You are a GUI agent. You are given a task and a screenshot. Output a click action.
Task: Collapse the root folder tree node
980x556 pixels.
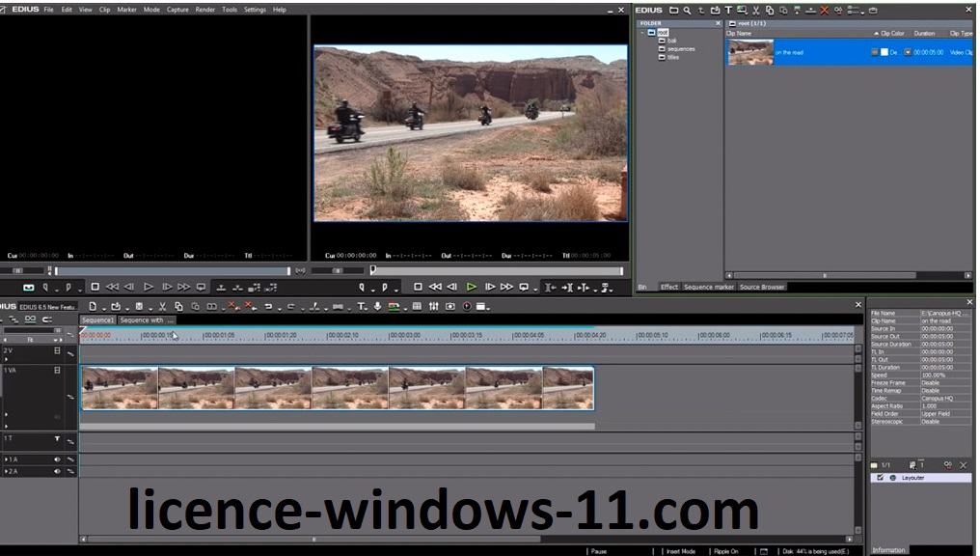[642, 32]
